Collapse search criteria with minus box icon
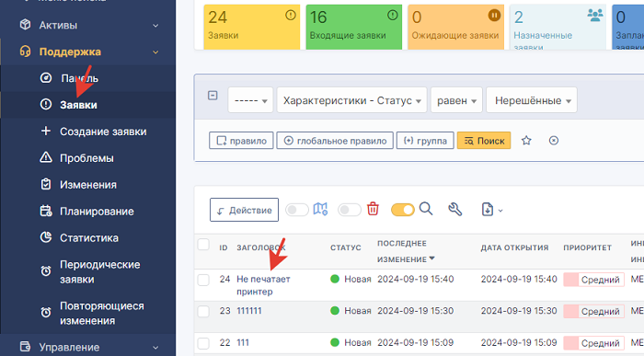 pos(213,96)
